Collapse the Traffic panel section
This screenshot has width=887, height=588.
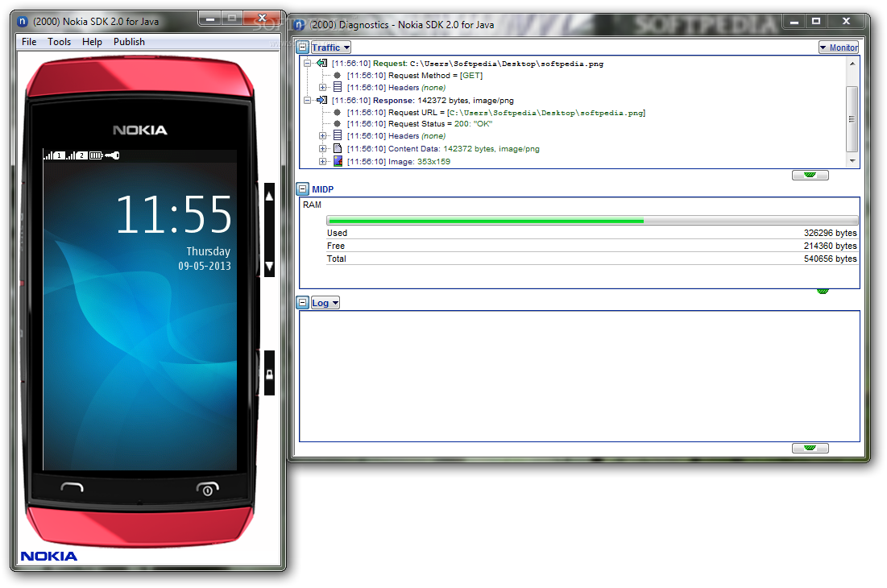(303, 48)
